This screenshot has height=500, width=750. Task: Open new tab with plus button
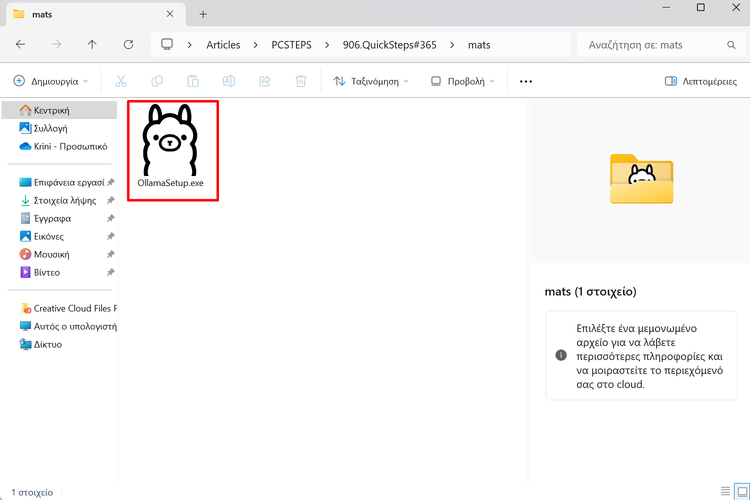203,14
